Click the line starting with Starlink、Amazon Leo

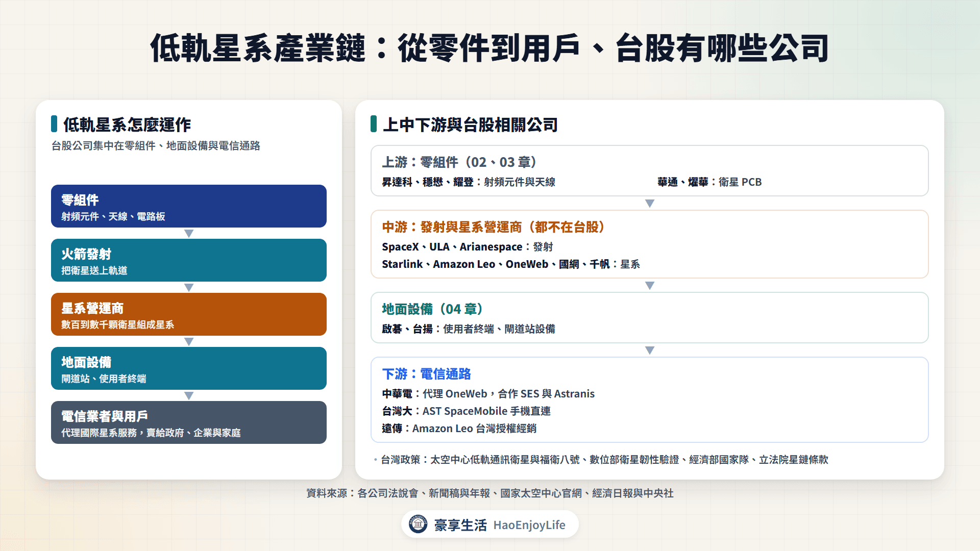point(511,264)
